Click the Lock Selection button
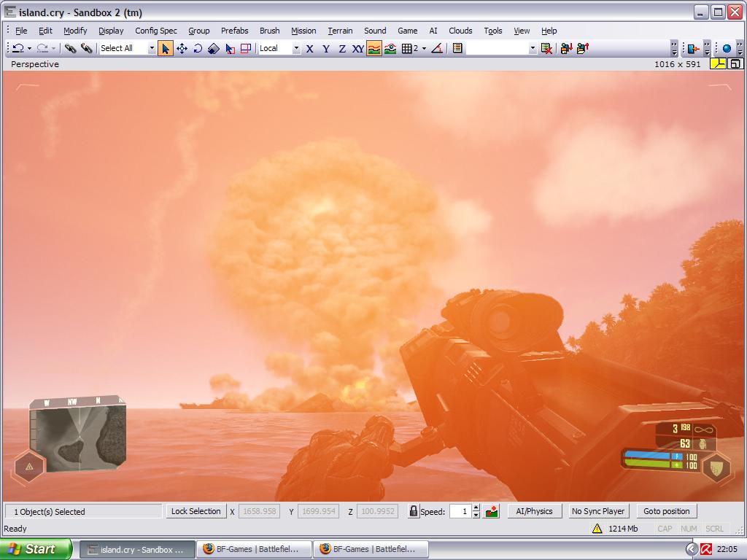Image resolution: width=747 pixels, height=560 pixels. [196, 511]
